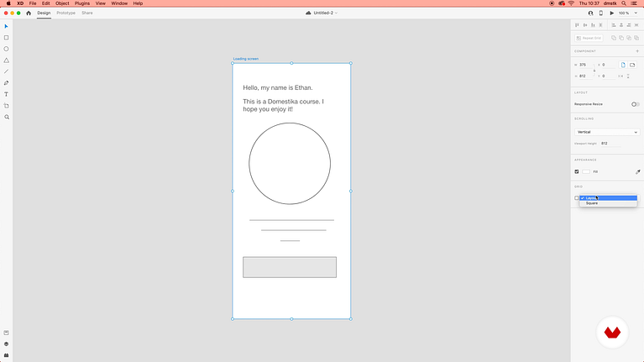Click the align bottom icon

pos(593,25)
